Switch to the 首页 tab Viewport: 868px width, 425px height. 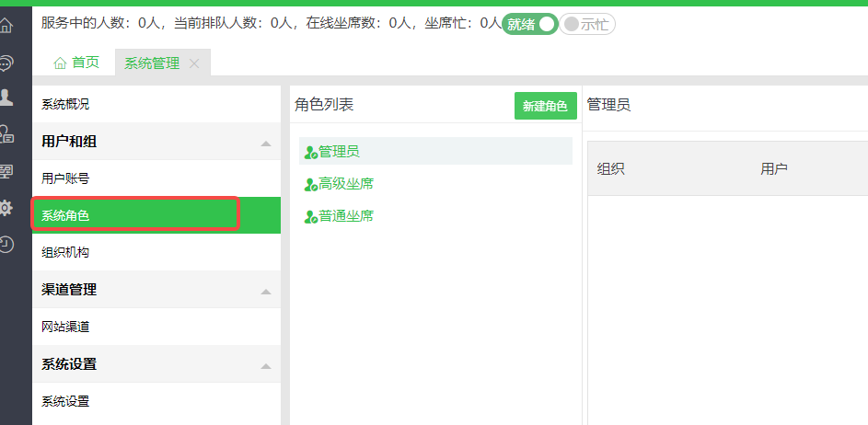pos(76,63)
